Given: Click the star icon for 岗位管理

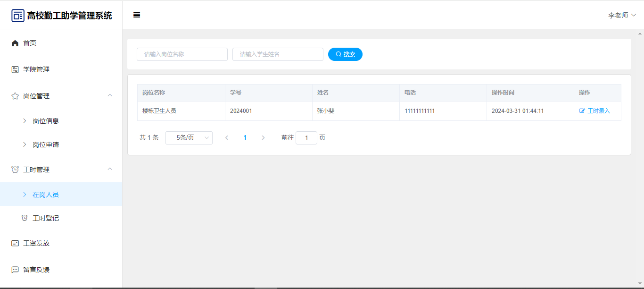Looking at the screenshot, I should coord(15,96).
